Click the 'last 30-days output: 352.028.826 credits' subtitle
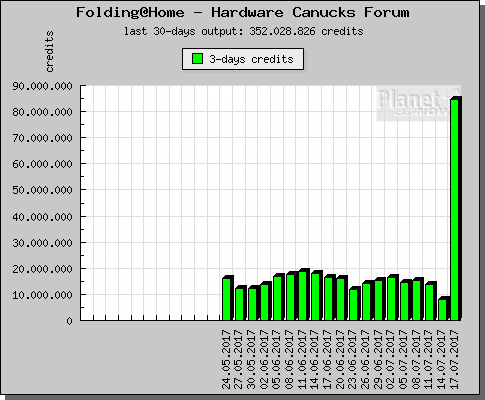This screenshot has width=485, height=400. click(244, 31)
